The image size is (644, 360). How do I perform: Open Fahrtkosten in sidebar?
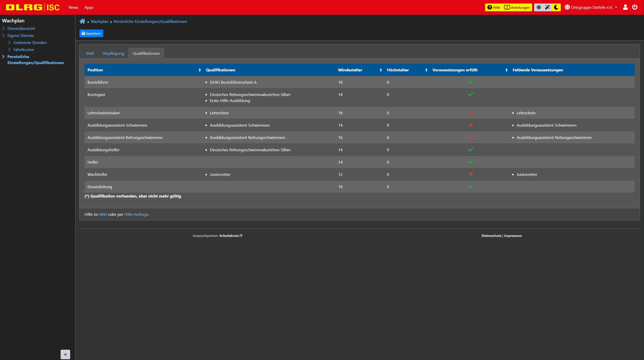[x=24, y=49]
